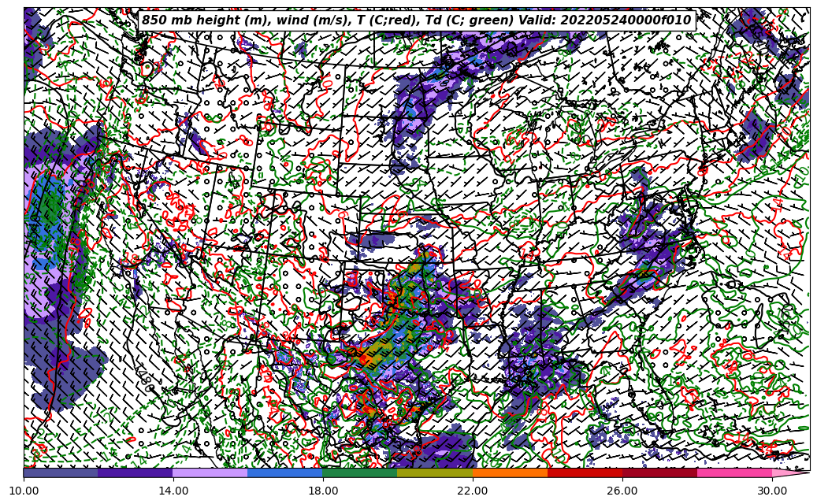Image resolution: width=817 pixels, height=504 pixels.
Task: Click the 14.00 colorbar tick label
Action: (x=173, y=491)
